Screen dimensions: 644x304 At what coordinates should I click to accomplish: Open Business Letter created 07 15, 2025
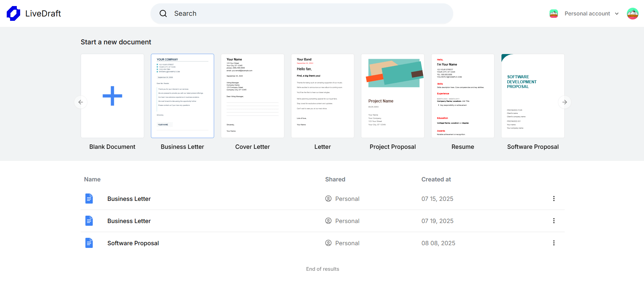click(x=129, y=199)
